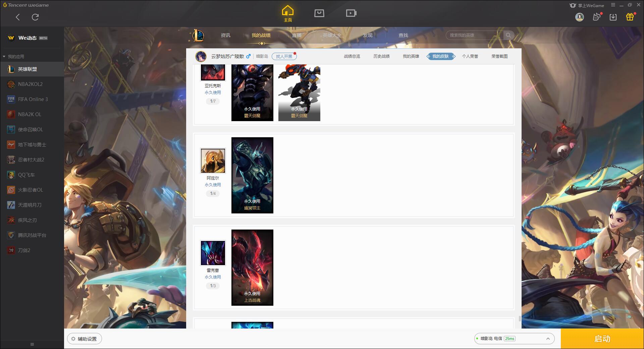Select 地下城与勇士 in the sidebar
This screenshot has height=349, width=644.
pos(32,145)
